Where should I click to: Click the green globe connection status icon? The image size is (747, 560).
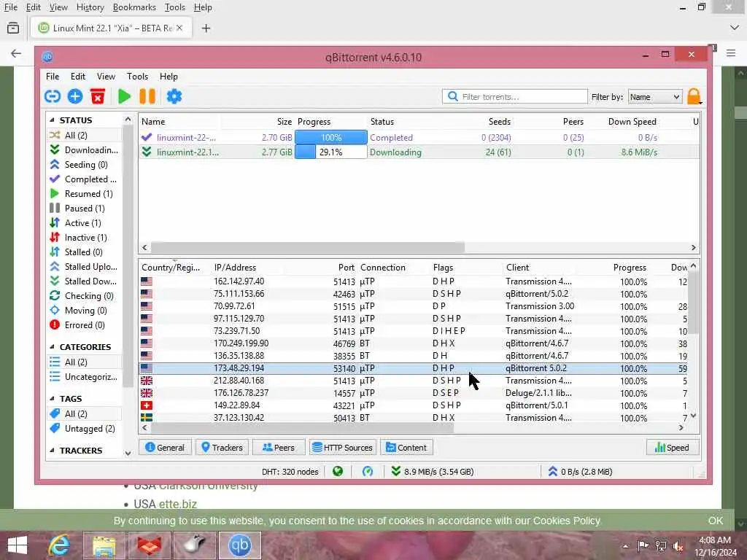point(338,472)
